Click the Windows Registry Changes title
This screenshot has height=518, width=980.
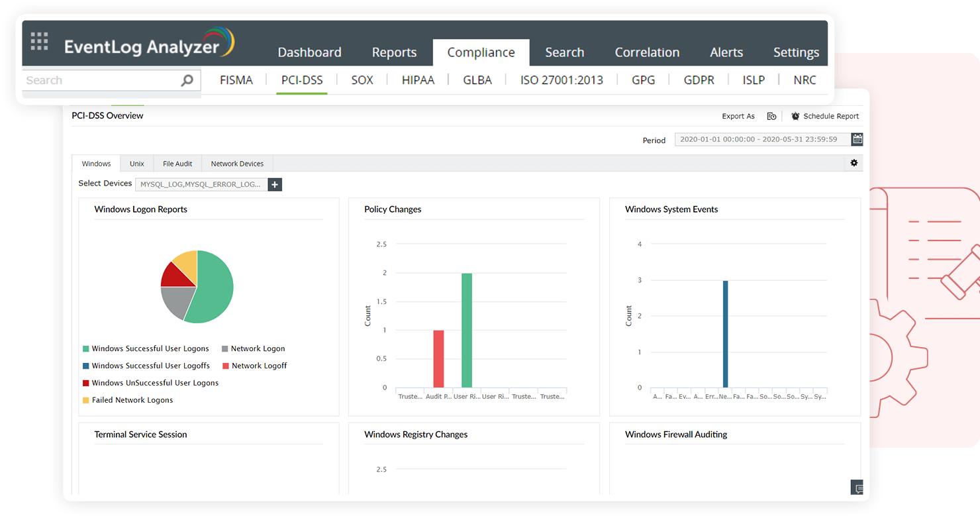pyautogui.click(x=416, y=435)
